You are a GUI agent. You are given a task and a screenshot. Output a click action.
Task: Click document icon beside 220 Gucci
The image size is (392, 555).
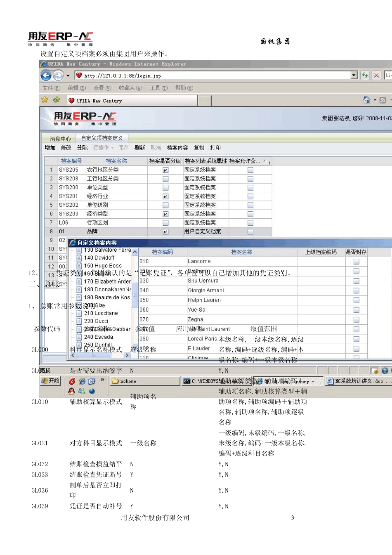pyautogui.click(x=79, y=321)
